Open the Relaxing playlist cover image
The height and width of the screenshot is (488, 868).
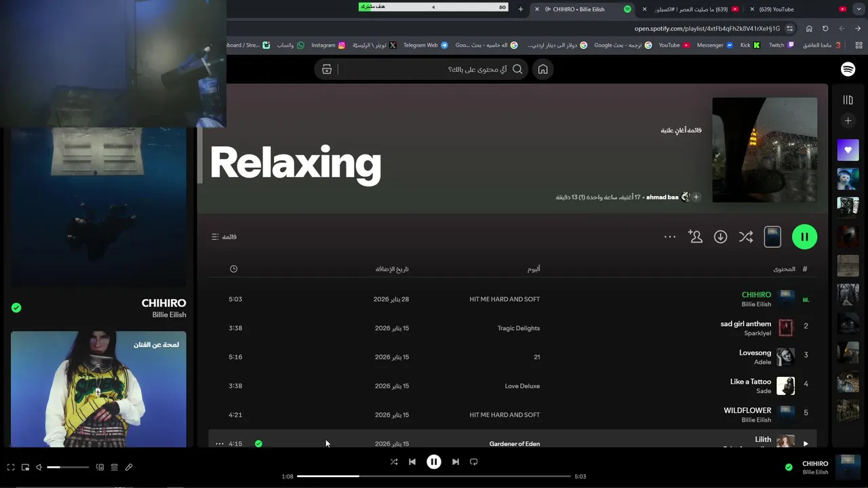[765, 150]
